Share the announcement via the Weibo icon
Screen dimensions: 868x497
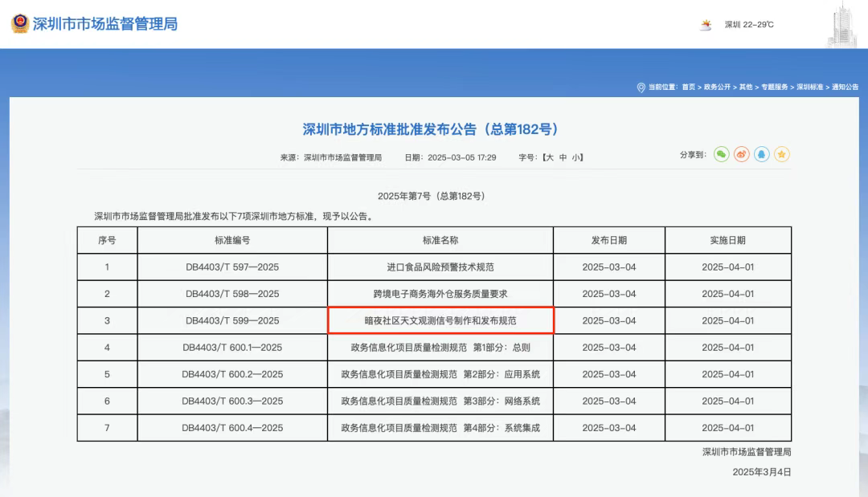point(742,155)
